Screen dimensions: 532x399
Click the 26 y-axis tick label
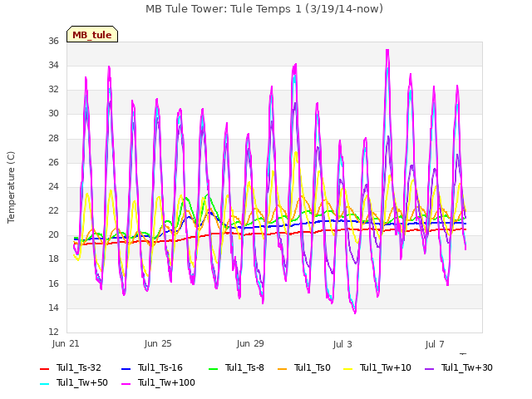point(53,163)
